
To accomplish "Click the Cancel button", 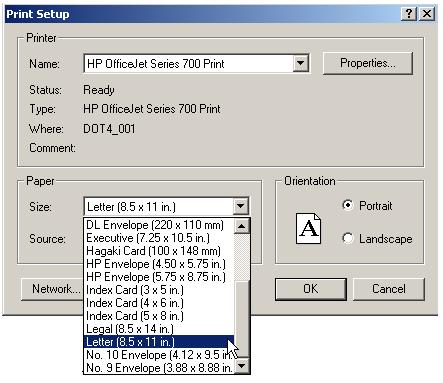I will tap(389, 289).
